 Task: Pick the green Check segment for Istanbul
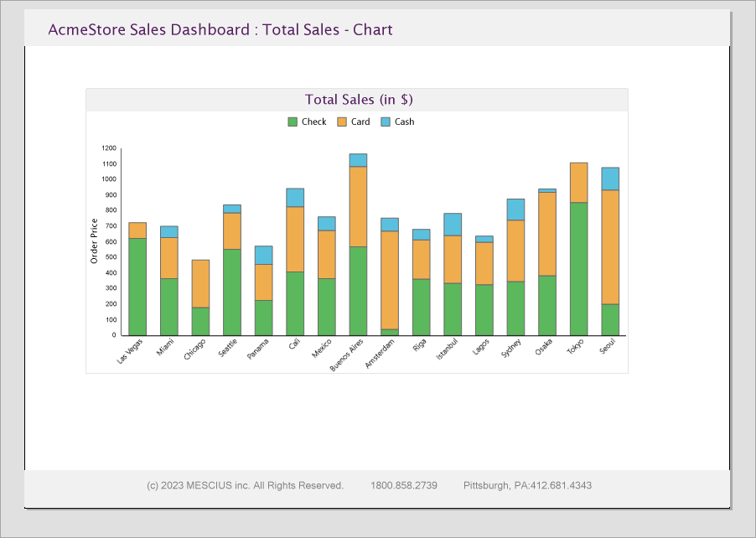tap(453, 309)
